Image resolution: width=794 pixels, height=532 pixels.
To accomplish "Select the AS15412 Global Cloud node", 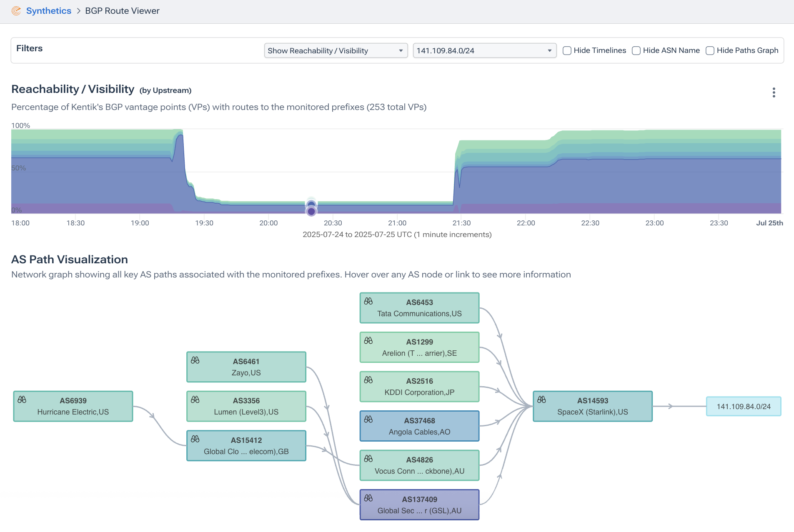I will tap(246, 446).
